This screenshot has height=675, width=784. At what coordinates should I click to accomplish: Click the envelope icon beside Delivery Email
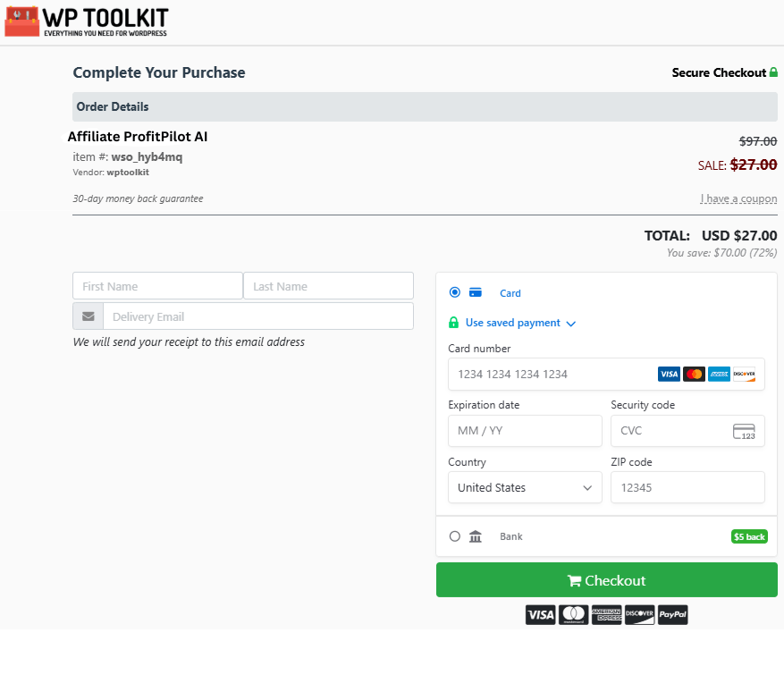[88, 316]
